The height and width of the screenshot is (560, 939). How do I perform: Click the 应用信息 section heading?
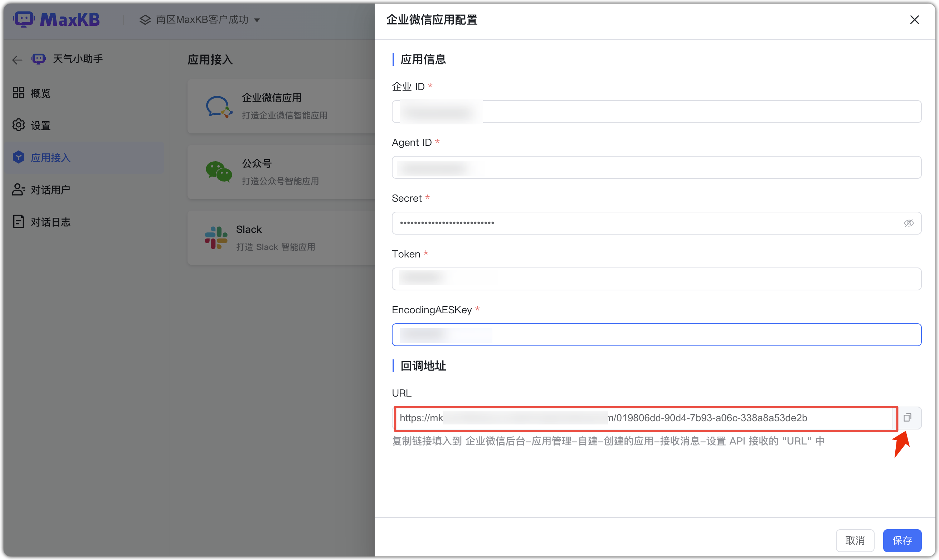click(x=423, y=59)
